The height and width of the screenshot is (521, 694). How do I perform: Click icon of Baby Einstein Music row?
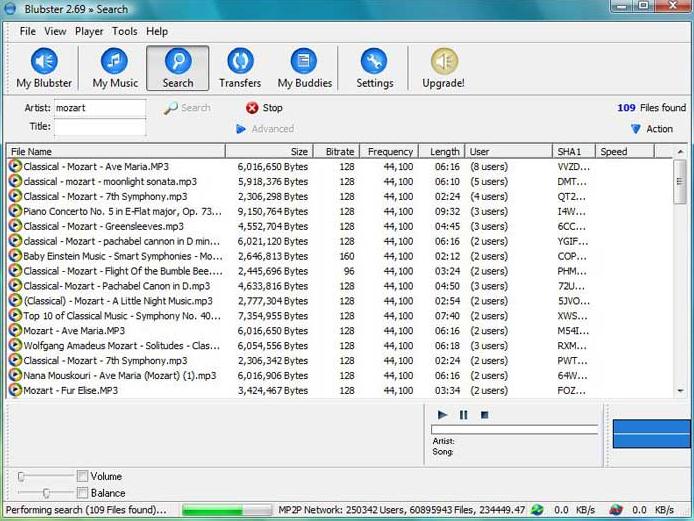pyautogui.click(x=15, y=256)
